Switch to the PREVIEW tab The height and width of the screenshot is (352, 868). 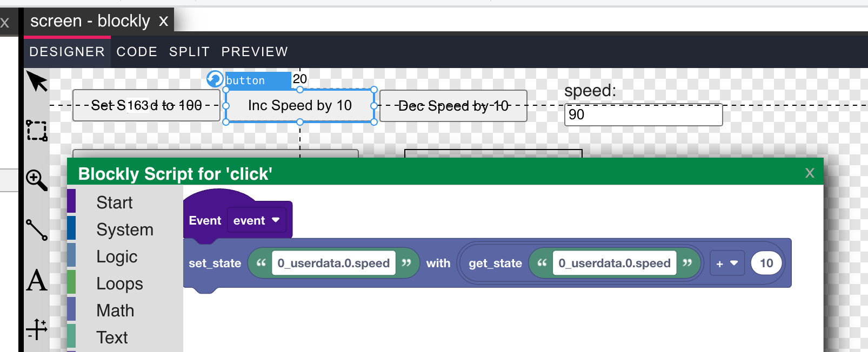(x=255, y=52)
